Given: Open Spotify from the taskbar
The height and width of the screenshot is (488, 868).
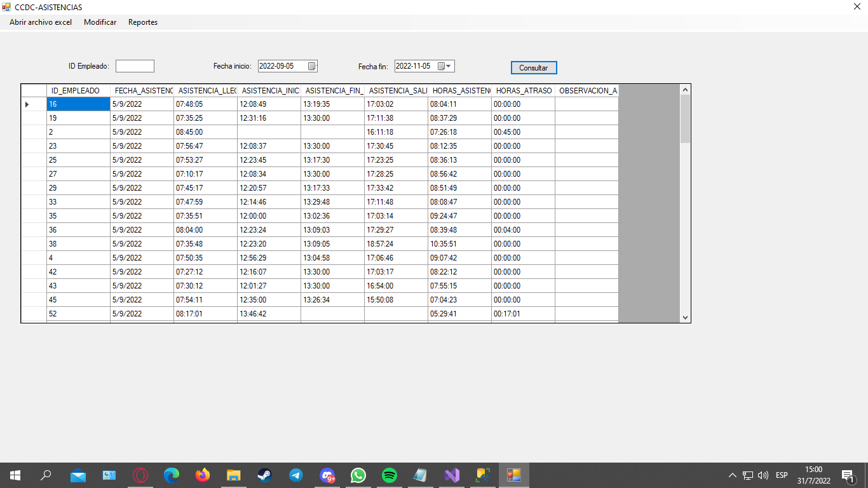Looking at the screenshot, I should tap(390, 475).
